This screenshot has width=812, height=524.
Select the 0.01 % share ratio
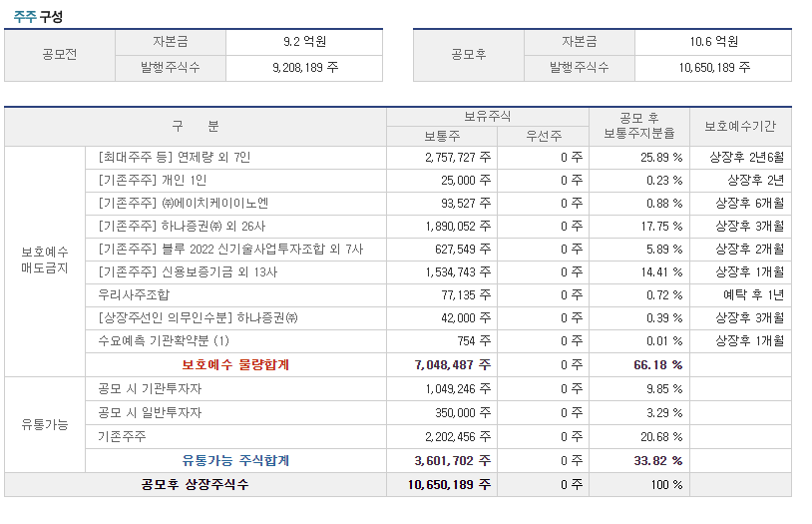tap(639, 341)
